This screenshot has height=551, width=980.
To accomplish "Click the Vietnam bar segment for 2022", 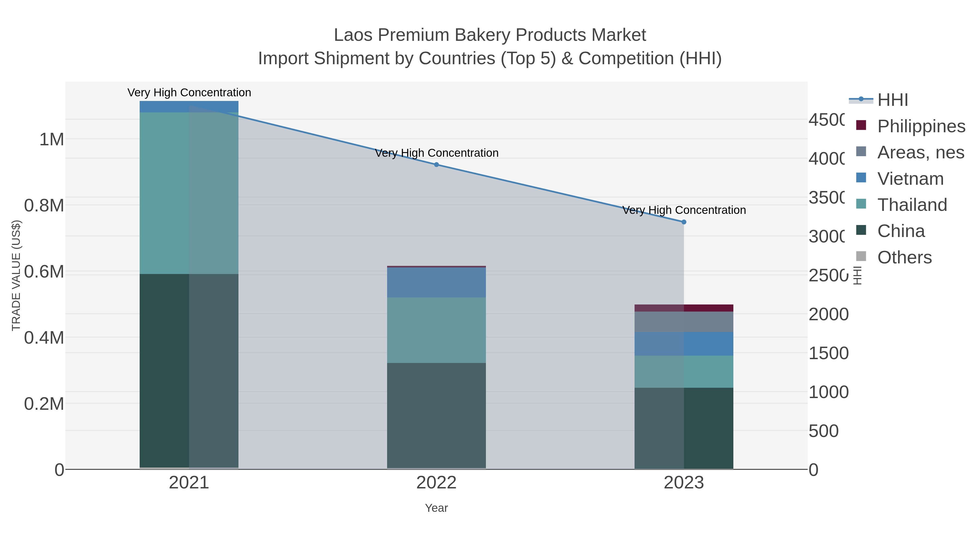I will (x=436, y=282).
